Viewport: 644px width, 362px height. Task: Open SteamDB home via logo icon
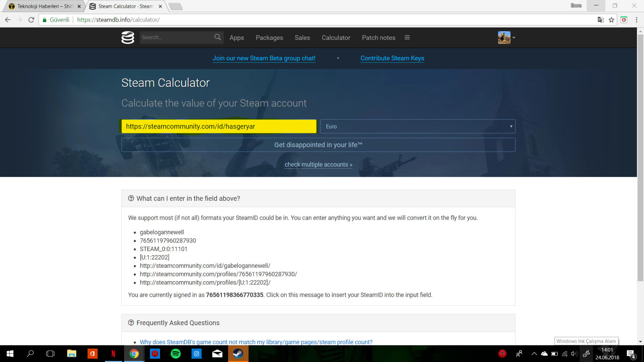[x=127, y=38]
